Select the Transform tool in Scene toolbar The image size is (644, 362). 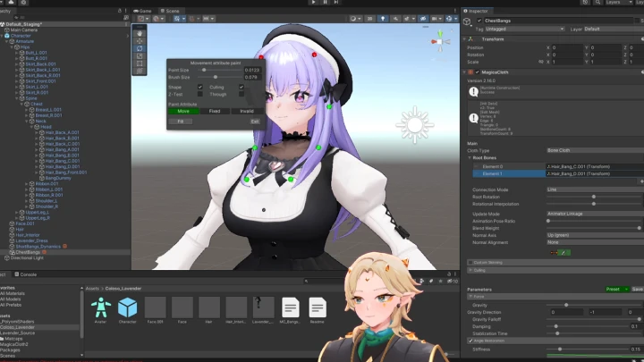point(140,71)
